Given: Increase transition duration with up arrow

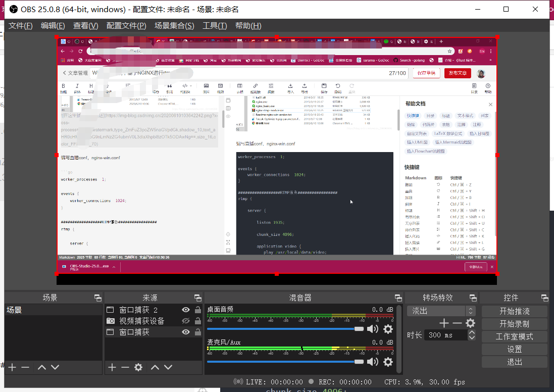Looking at the screenshot, I should tap(472, 332).
